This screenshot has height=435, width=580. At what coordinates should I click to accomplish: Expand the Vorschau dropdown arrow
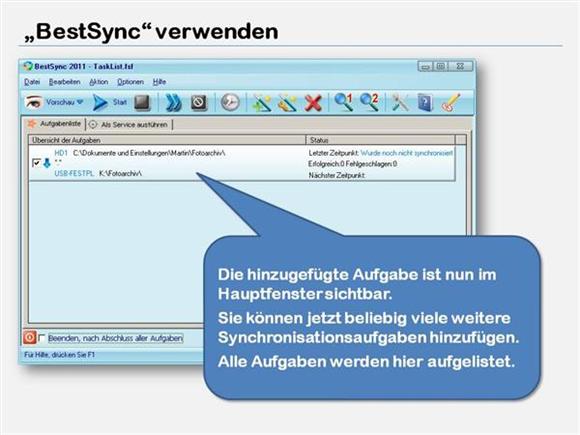point(80,102)
